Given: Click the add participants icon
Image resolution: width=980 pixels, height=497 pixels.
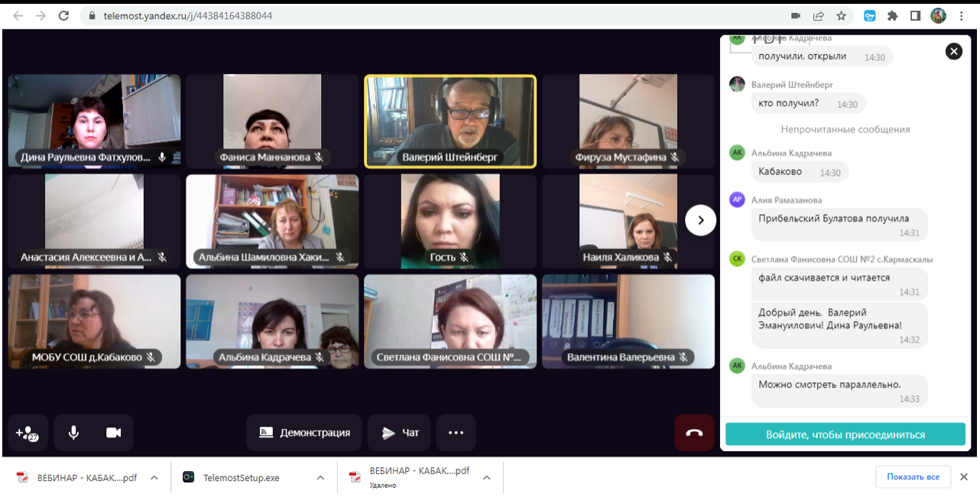Looking at the screenshot, I should [28, 433].
